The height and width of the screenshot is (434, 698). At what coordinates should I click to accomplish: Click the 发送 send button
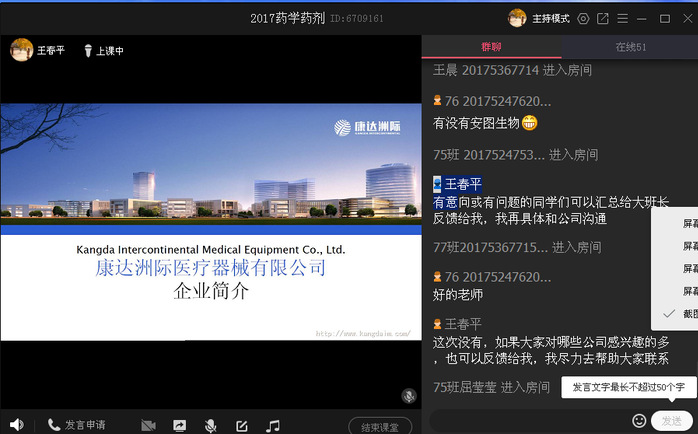(671, 421)
